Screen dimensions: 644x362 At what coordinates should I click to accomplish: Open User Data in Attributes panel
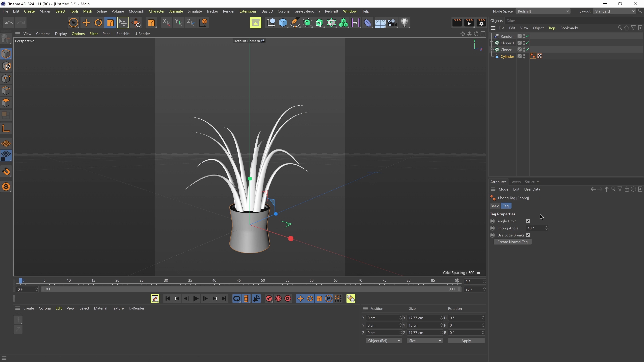[x=532, y=189]
